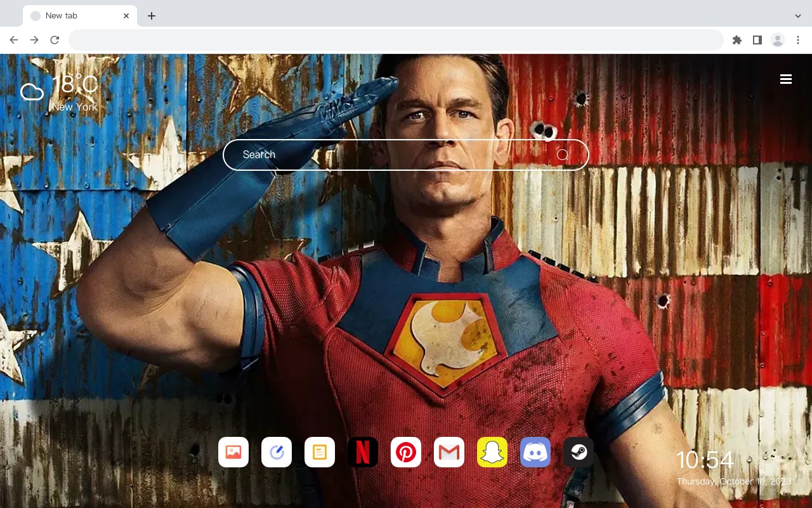Open the hamburger menu on the page
The width and height of the screenshot is (812, 508).
pyautogui.click(x=786, y=79)
